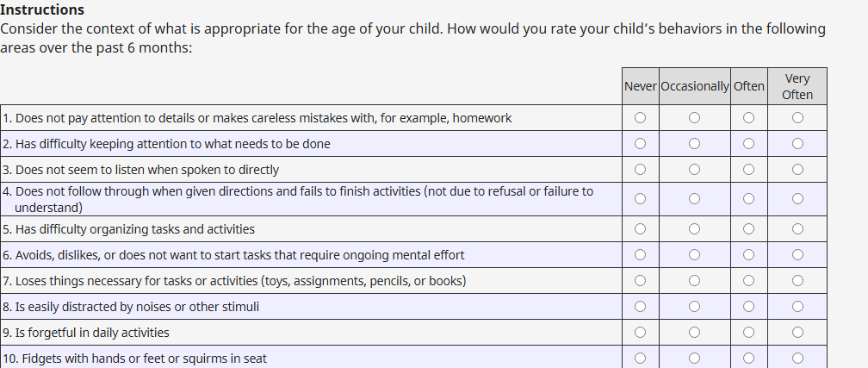This screenshot has width=868, height=368.
Task: Pick Never for does not seem to listen
Action: tap(640, 170)
